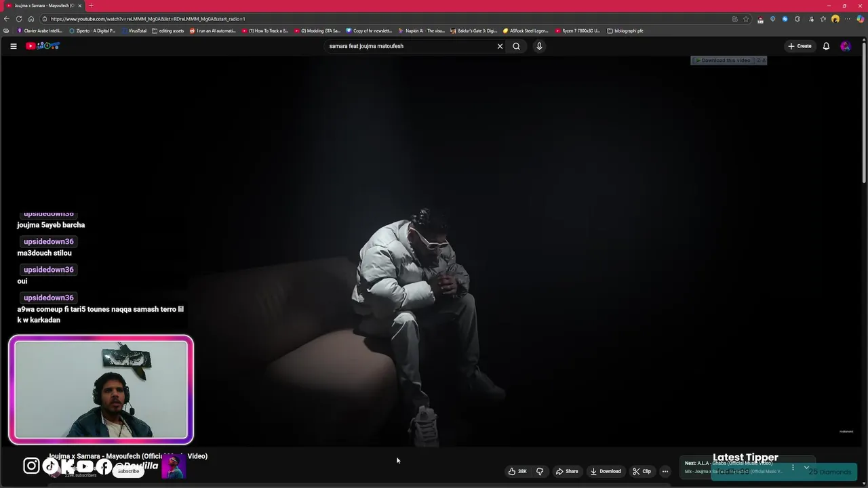
Task: Close the Download this video overlay
Action: 764,60
